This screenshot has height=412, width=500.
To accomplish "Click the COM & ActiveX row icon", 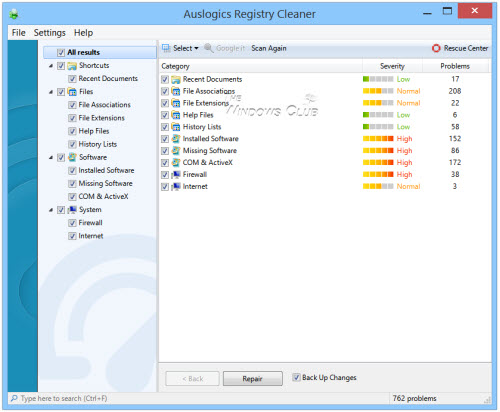I will [176, 163].
